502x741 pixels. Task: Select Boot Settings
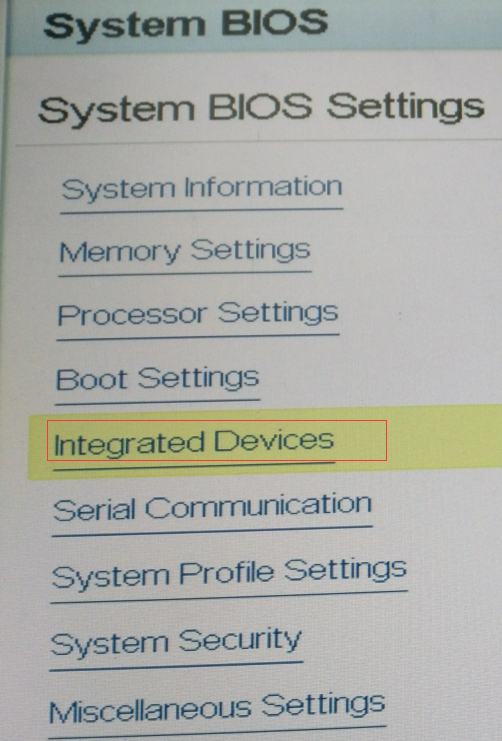[x=157, y=379]
